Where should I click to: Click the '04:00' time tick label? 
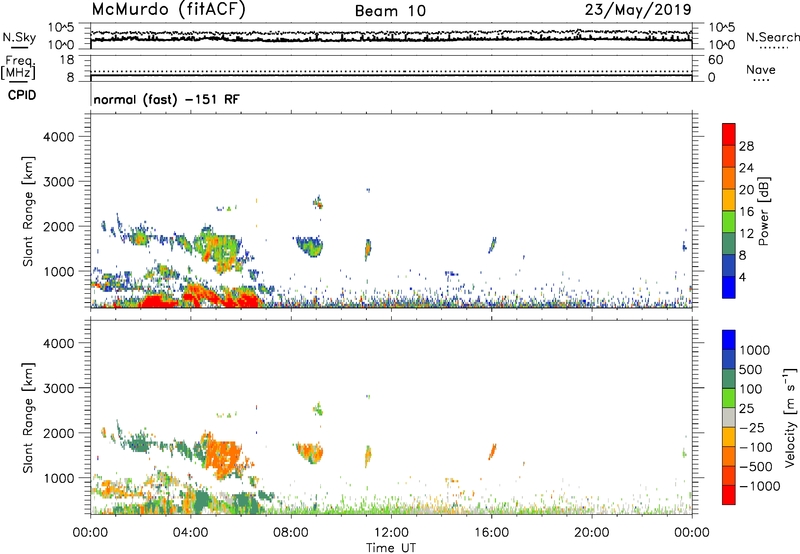(x=190, y=533)
